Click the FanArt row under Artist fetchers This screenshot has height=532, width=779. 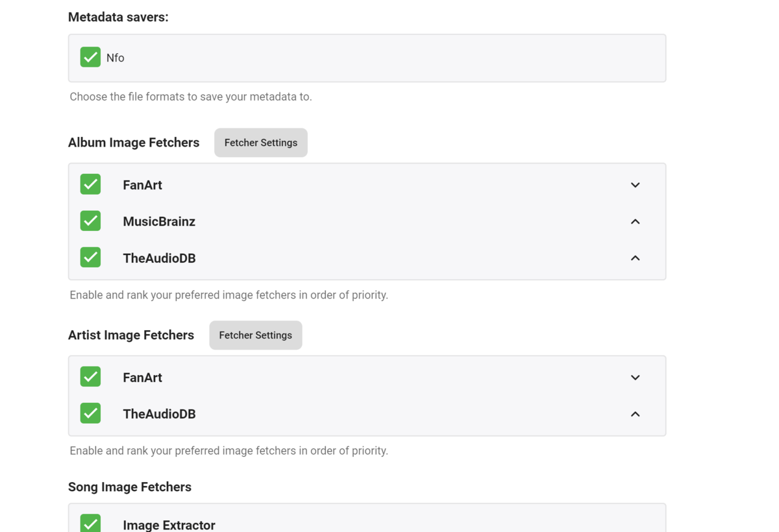tap(325, 377)
